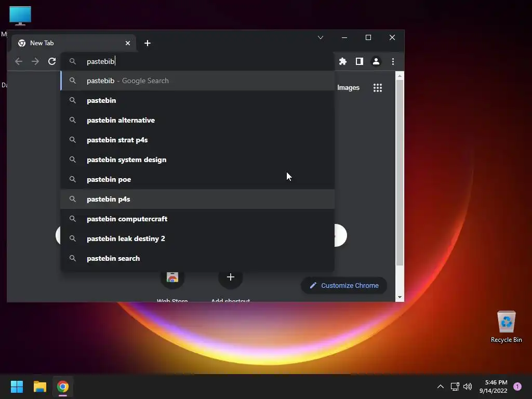Select 'pastebin alternative' suggestion

(197, 120)
